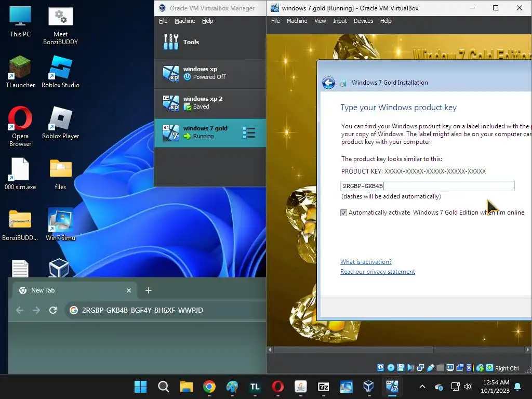
Task: Open Win7 Simu desktop shortcut
Action: pos(60,224)
